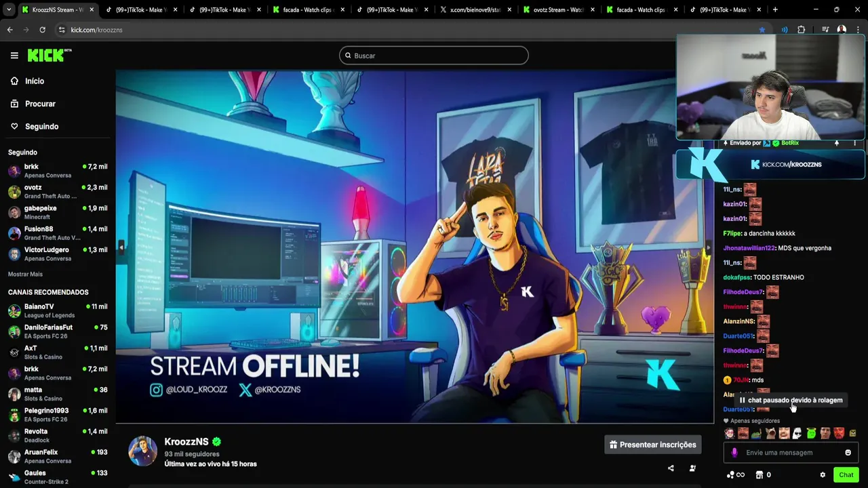Screen dimensions: 868x488
Task: Click the Procurar browse icon
Action: pos(14,104)
